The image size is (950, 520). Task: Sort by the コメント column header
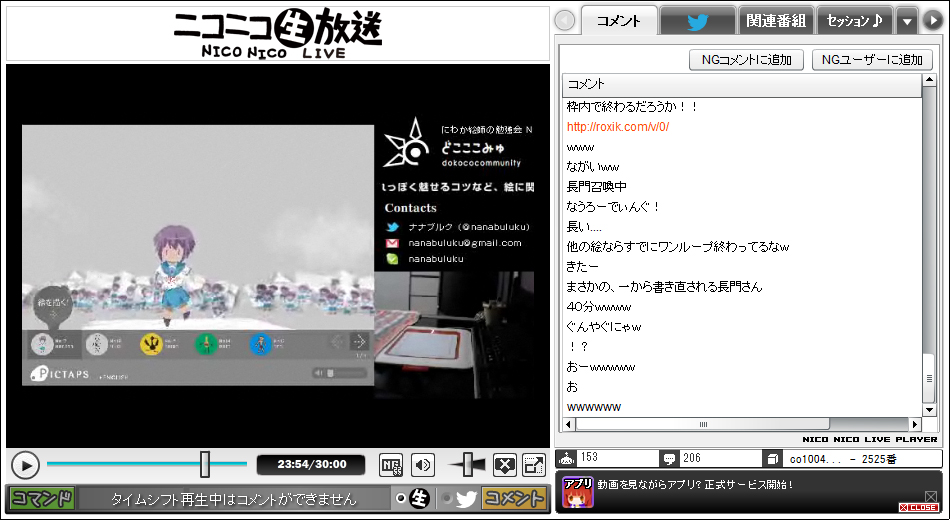742,85
